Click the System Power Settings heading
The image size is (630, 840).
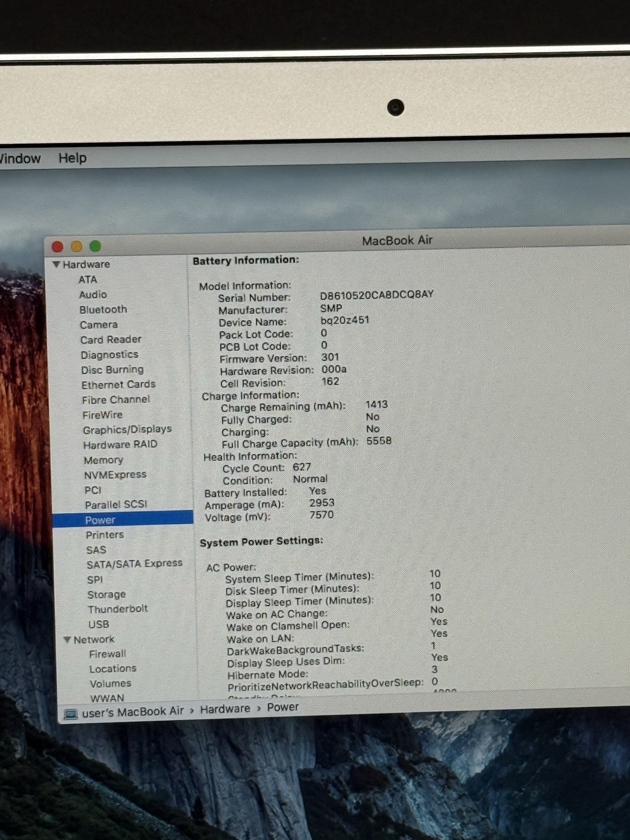(261, 541)
